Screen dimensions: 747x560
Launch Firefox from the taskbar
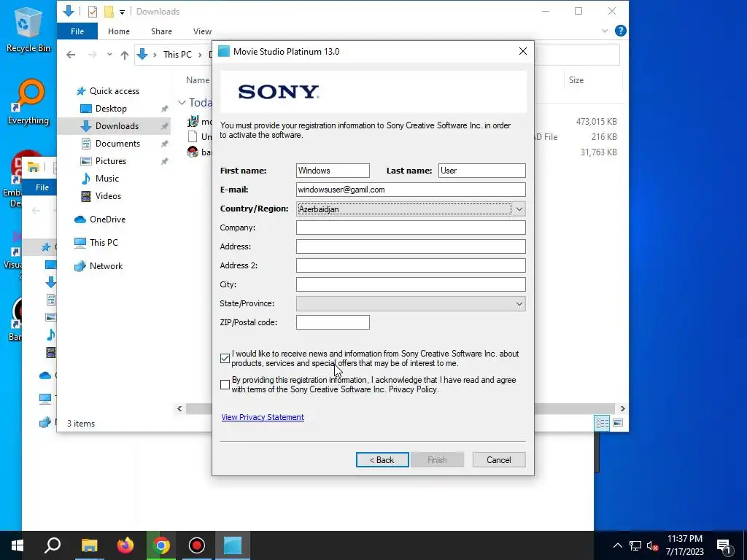[x=125, y=545]
